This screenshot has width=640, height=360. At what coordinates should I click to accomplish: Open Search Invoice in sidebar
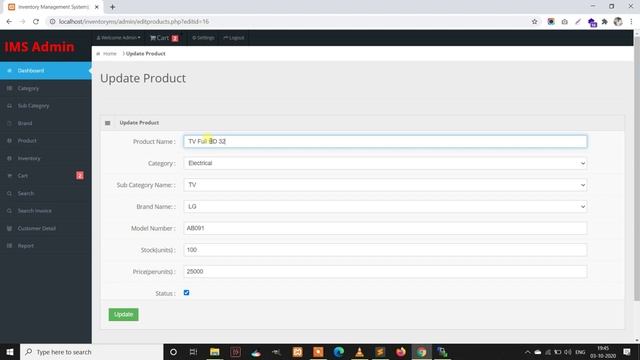tap(46, 211)
